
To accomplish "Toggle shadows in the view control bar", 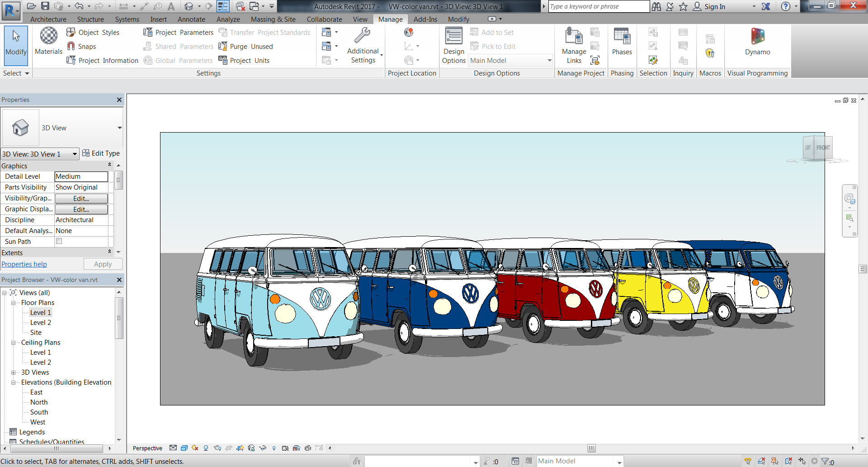I will click(x=194, y=448).
